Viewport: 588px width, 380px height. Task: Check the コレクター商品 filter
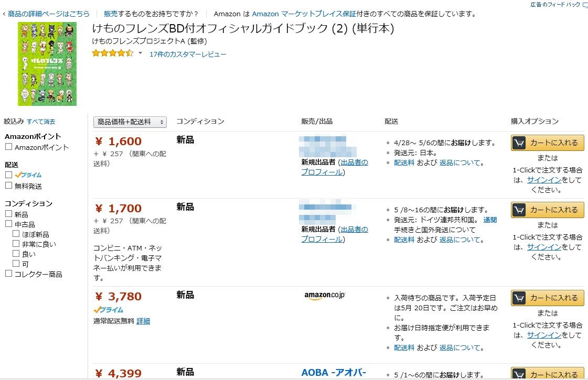coord(8,274)
